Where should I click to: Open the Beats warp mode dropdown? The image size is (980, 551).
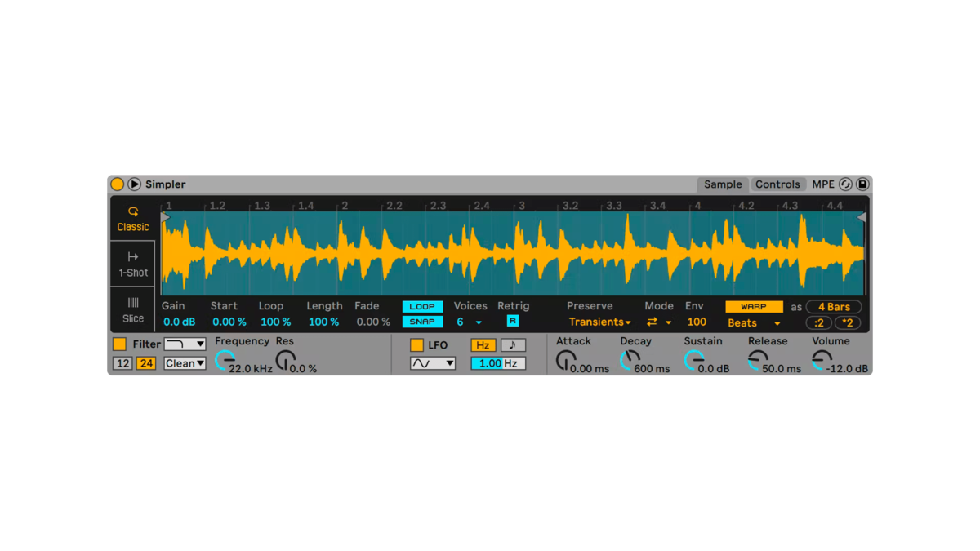pos(754,323)
